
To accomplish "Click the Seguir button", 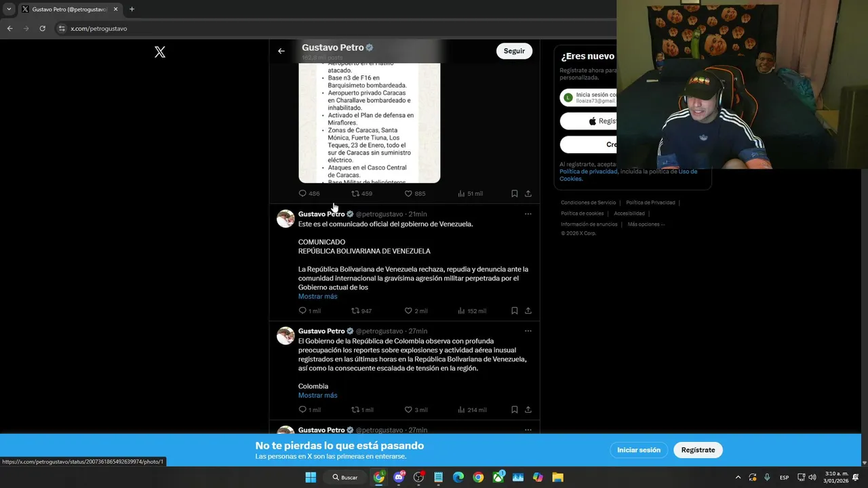I will 514,51.
